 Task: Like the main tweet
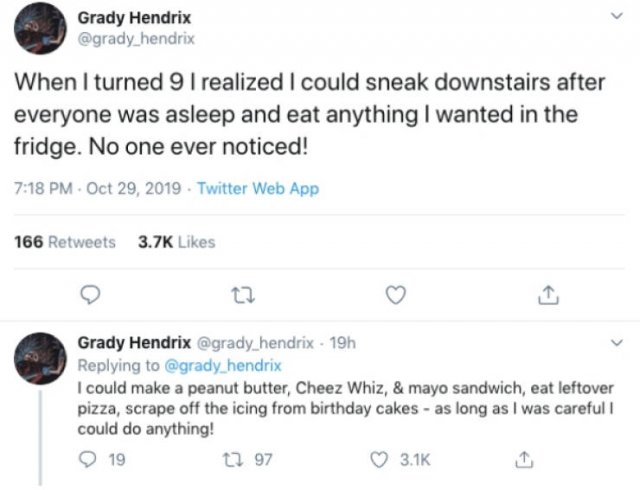pyautogui.click(x=396, y=295)
